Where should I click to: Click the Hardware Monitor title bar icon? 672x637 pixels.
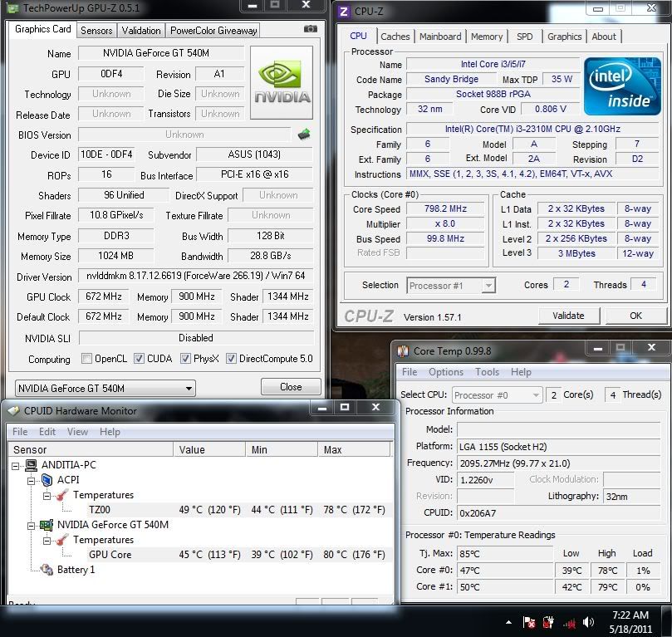(14, 411)
